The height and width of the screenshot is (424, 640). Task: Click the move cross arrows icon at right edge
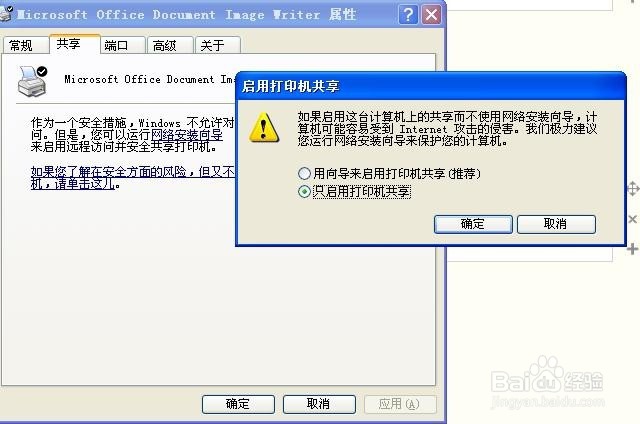pyautogui.click(x=633, y=189)
